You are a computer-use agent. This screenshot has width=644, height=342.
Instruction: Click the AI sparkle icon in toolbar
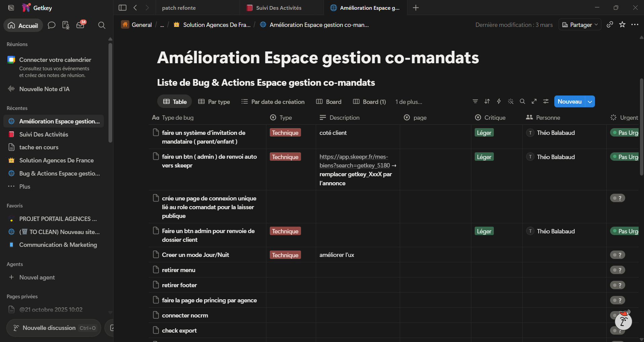coord(511,101)
